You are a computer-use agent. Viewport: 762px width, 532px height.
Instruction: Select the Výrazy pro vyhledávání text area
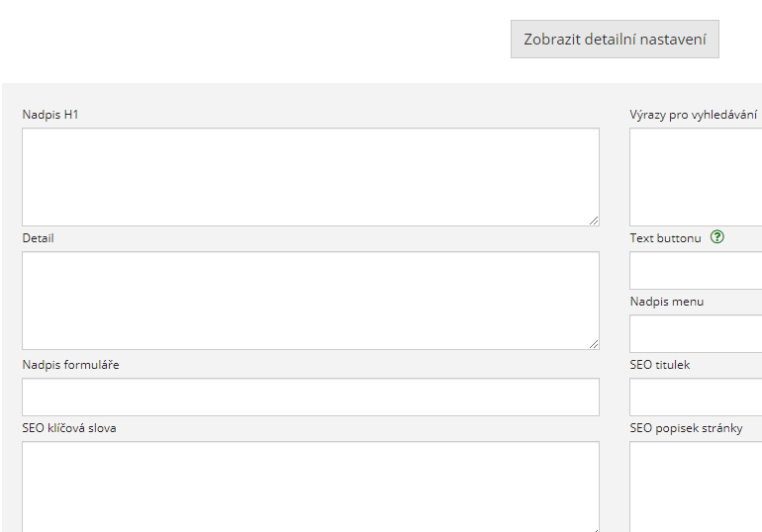point(696,177)
